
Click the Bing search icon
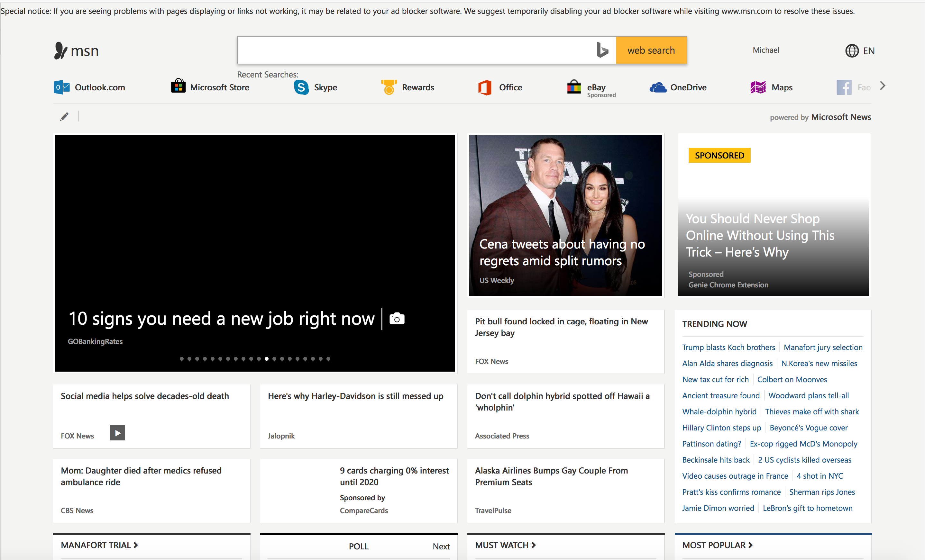[x=602, y=50]
